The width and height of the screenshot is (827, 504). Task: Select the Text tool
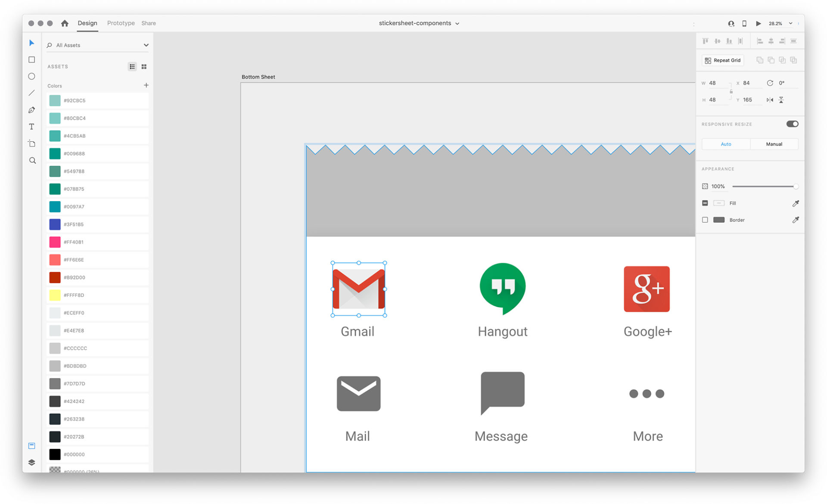(x=31, y=126)
